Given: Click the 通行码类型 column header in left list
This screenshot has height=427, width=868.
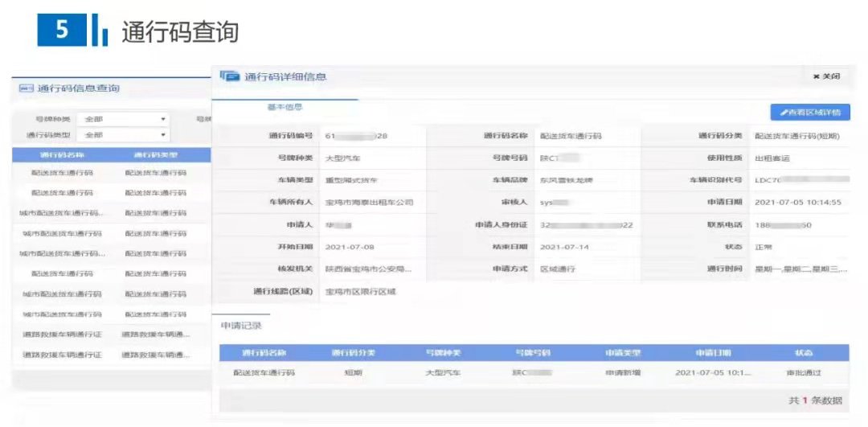Looking at the screenshot, I should point(156,154).
